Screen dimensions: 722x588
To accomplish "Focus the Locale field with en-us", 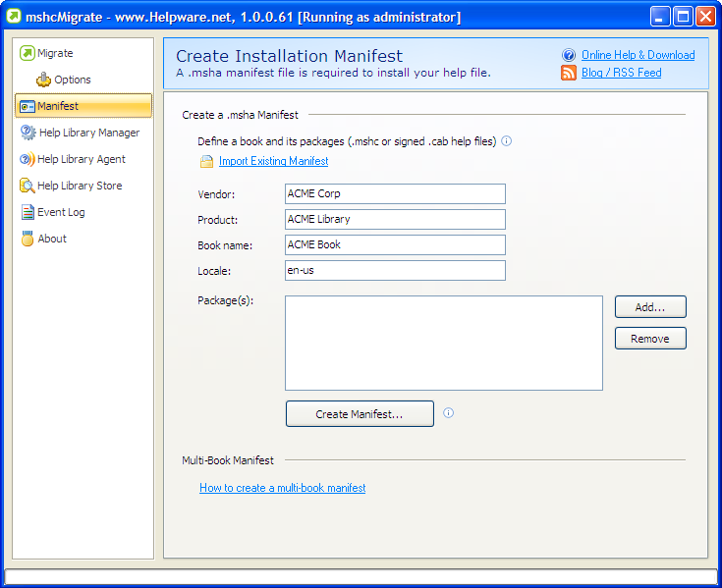I will [x=395, y=271].
